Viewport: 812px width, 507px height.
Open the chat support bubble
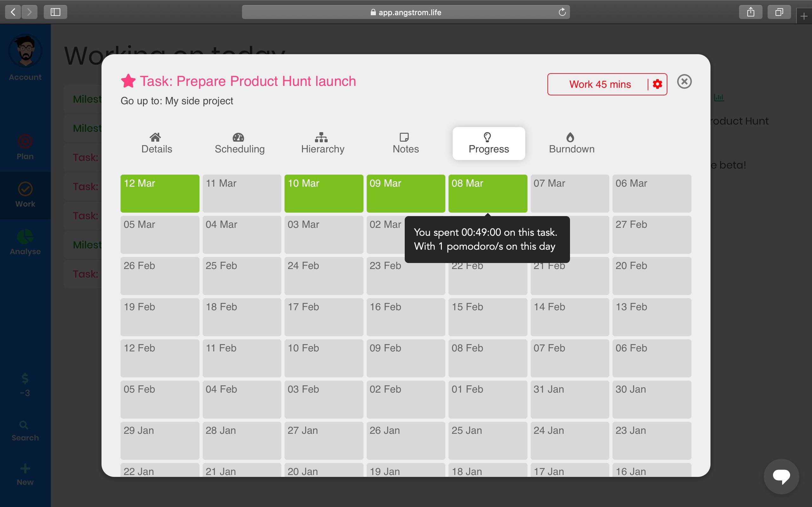click(x=781, y=476)
